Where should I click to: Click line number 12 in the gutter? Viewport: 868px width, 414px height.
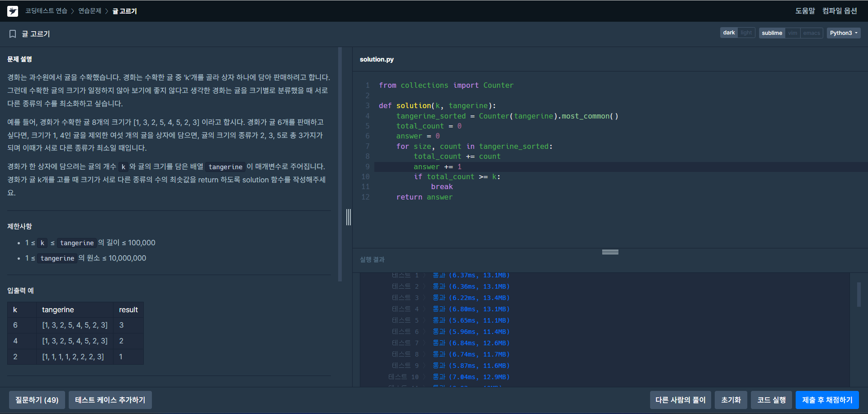click(x=365, y=197)
